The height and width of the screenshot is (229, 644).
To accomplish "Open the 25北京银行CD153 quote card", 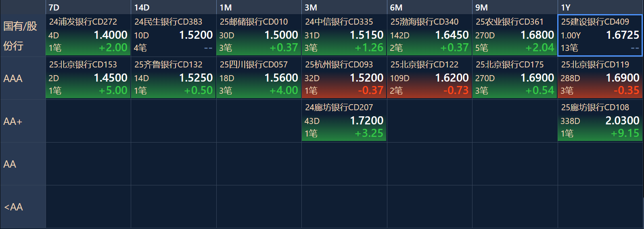I will pyautogui.click(x=88, y=78).
